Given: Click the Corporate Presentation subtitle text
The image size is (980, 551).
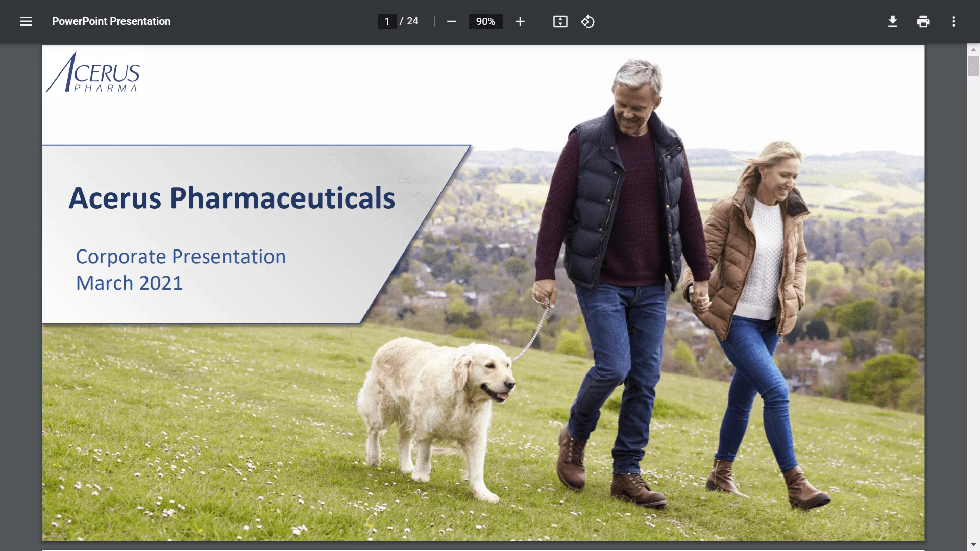Looking at the screenshot, I should pos(181,257).
